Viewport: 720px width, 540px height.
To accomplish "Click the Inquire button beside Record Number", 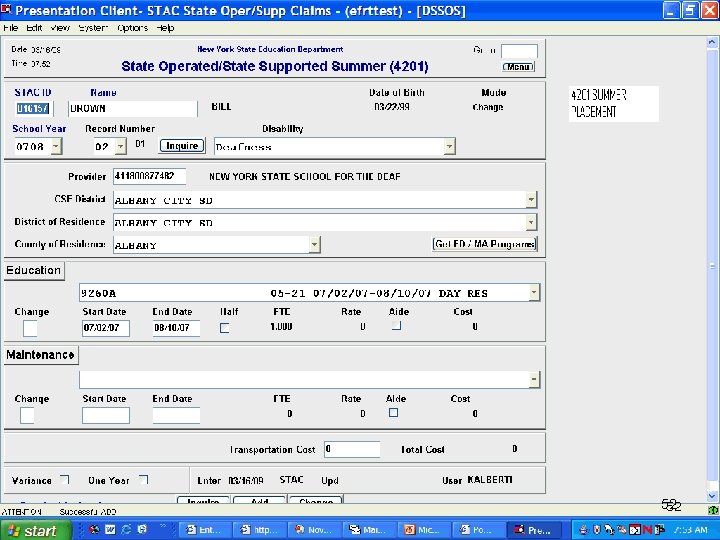I will pos(182,146).
